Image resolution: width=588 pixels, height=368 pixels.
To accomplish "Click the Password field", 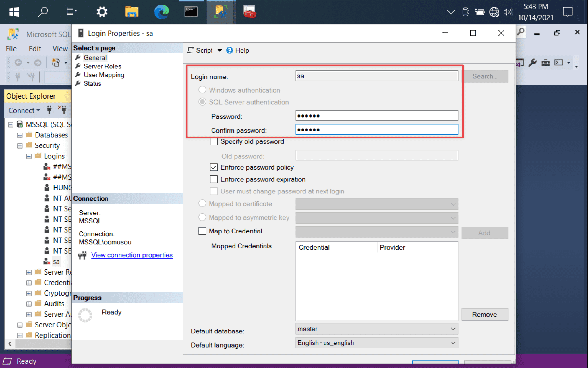I will pos(377,116).
